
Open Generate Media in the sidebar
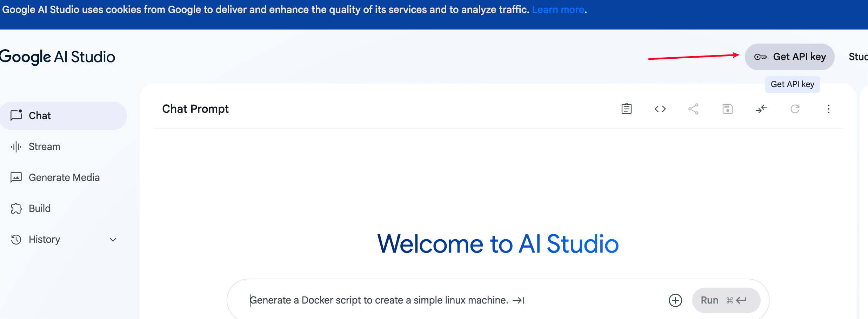[x=64, y=178]
